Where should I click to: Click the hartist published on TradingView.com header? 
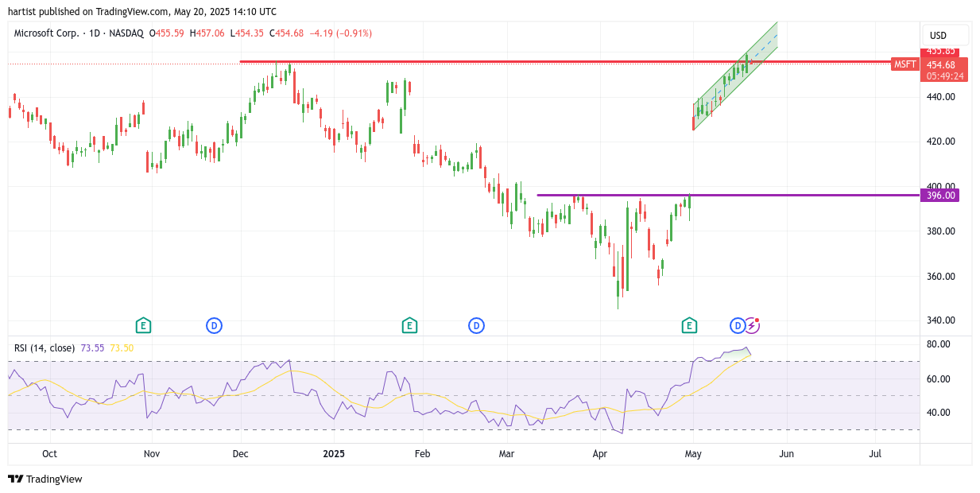[142, 11]
